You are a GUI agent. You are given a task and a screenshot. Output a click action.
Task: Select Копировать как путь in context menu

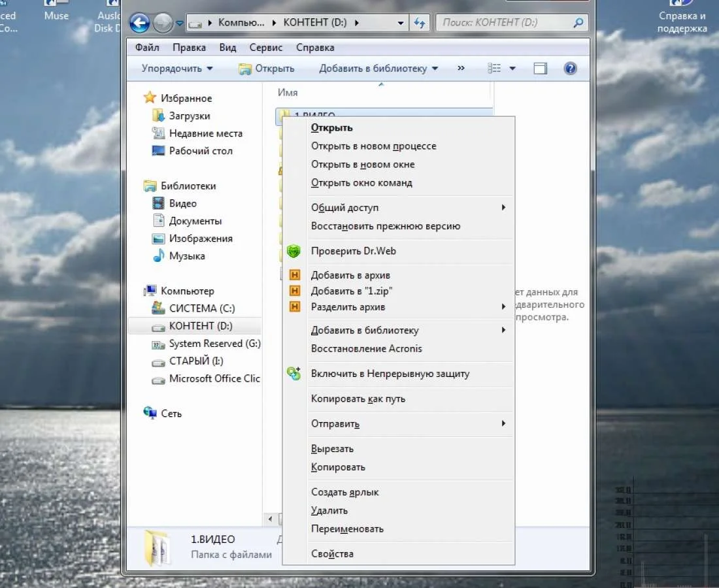click(x=358, y=399)
